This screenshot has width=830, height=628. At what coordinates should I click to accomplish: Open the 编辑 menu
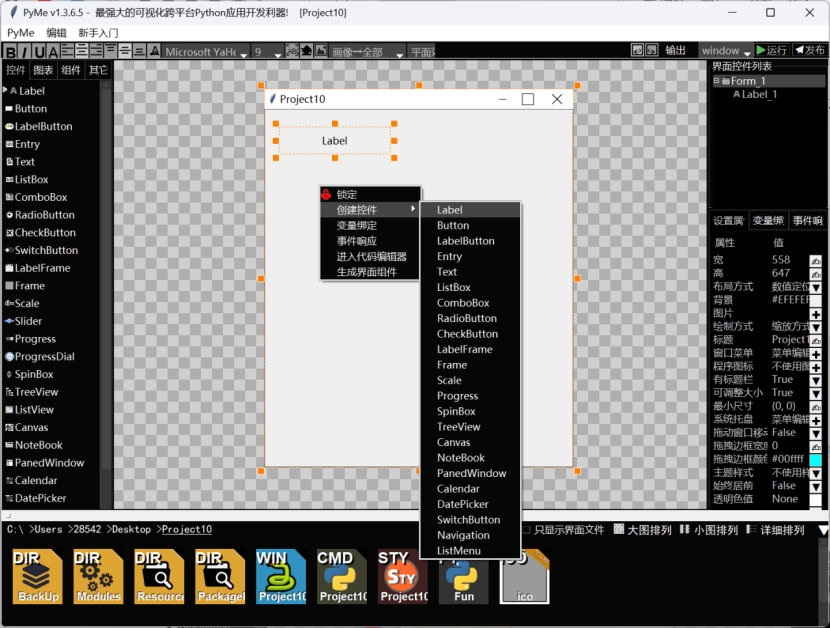point(56,33)
